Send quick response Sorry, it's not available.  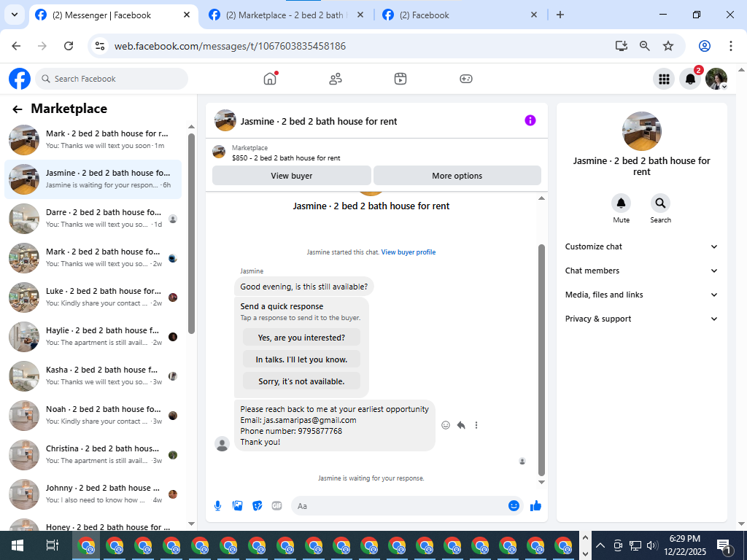(x=301, y=381)
